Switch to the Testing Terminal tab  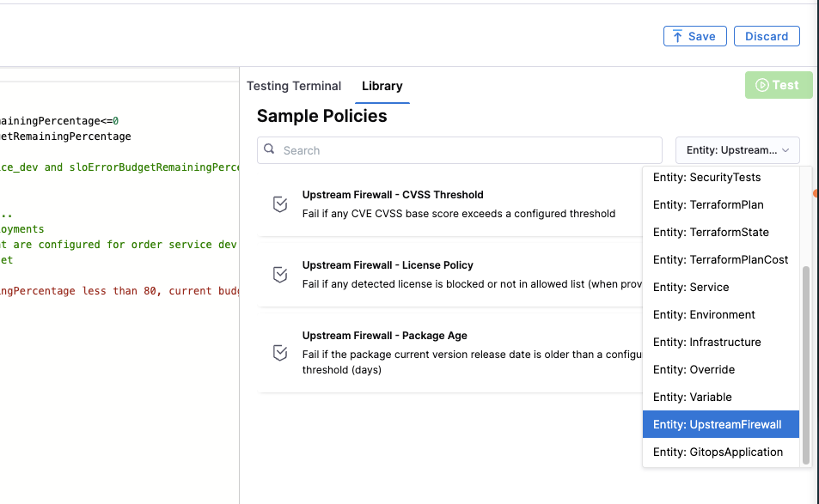tap(294, 86)
